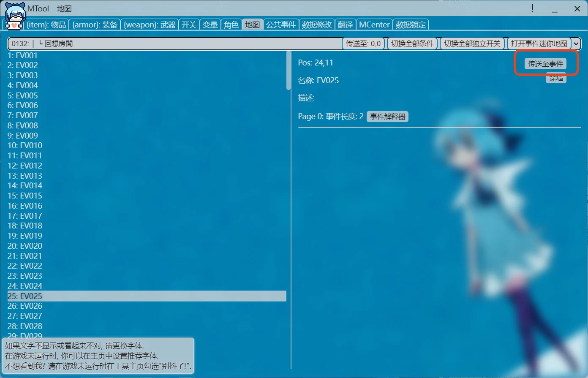
Task: Switch to the 变量 tab
Action: 210,25
